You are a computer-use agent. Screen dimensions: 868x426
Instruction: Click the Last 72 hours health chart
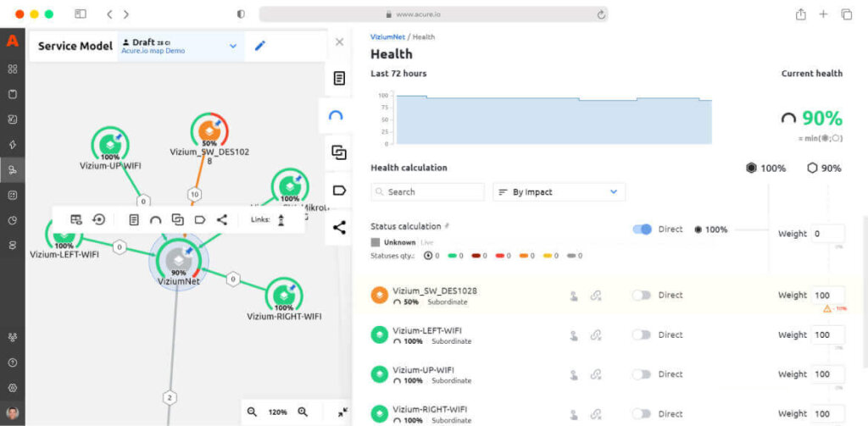click(x=554, y=119)
